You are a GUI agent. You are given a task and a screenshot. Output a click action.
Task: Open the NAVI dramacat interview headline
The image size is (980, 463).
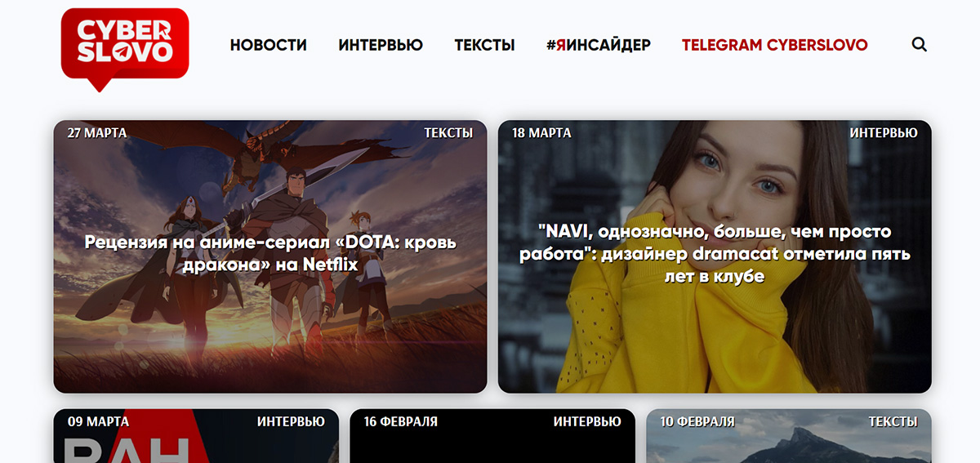coord(715,254)
